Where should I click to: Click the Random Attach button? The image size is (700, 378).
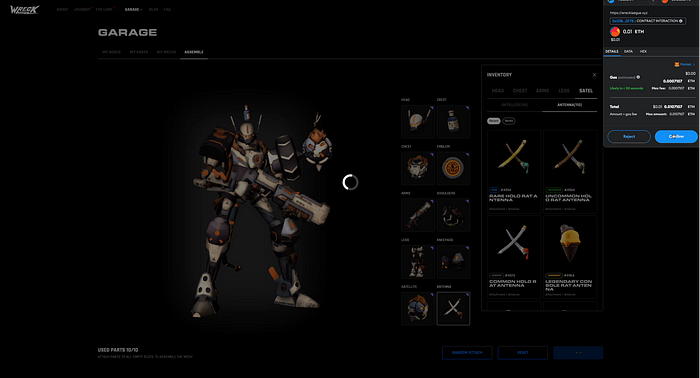[x=467, y=353]
